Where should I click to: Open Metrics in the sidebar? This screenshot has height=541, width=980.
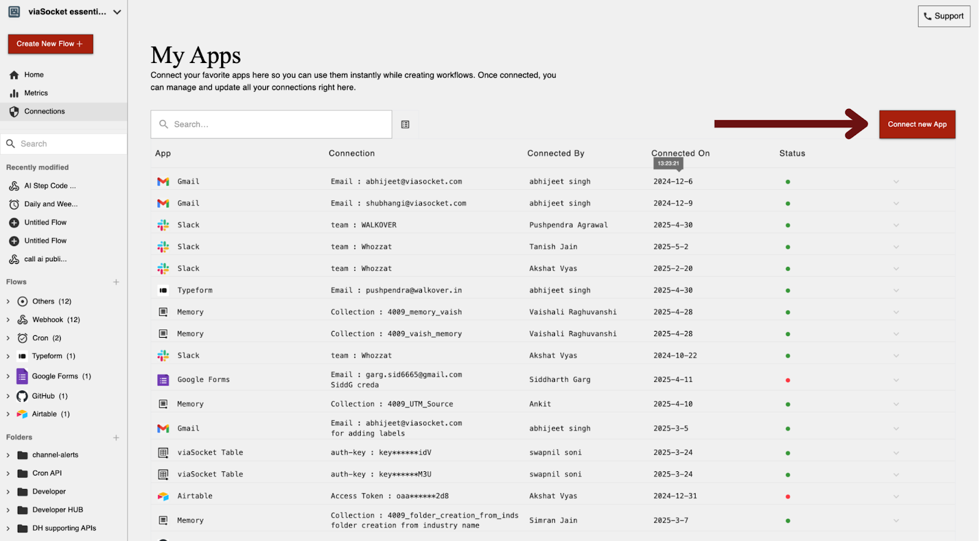[x=36, y=93]
